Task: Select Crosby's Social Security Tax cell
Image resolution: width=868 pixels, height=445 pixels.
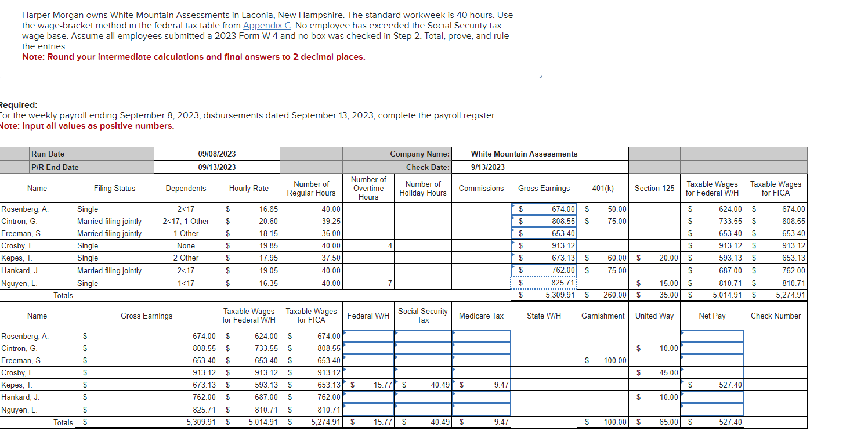Action: tap(424, 372)
